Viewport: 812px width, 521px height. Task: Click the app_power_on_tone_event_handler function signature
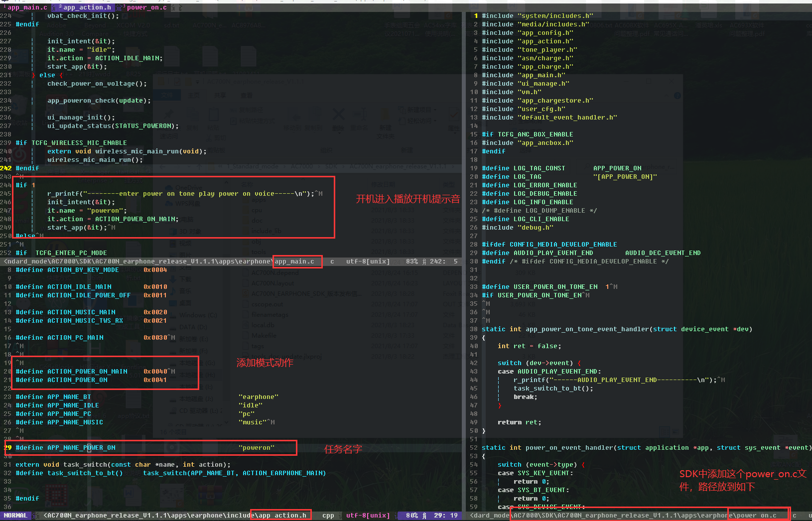[x=617, y=329]
